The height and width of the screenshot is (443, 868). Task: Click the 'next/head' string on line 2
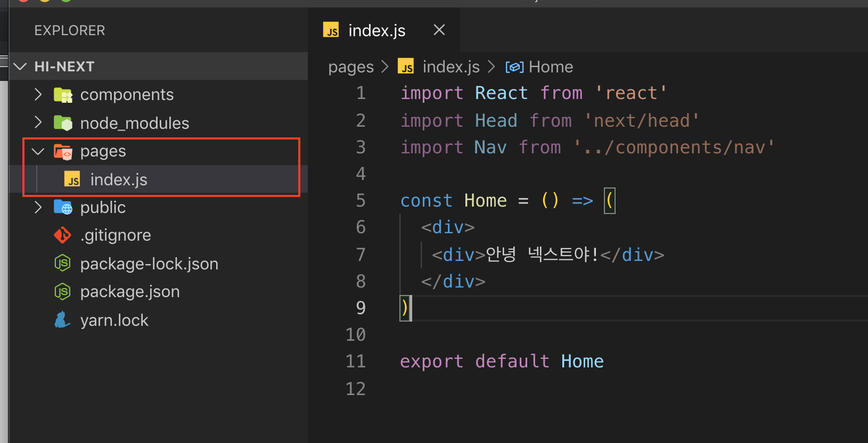(x=641, y=120)
